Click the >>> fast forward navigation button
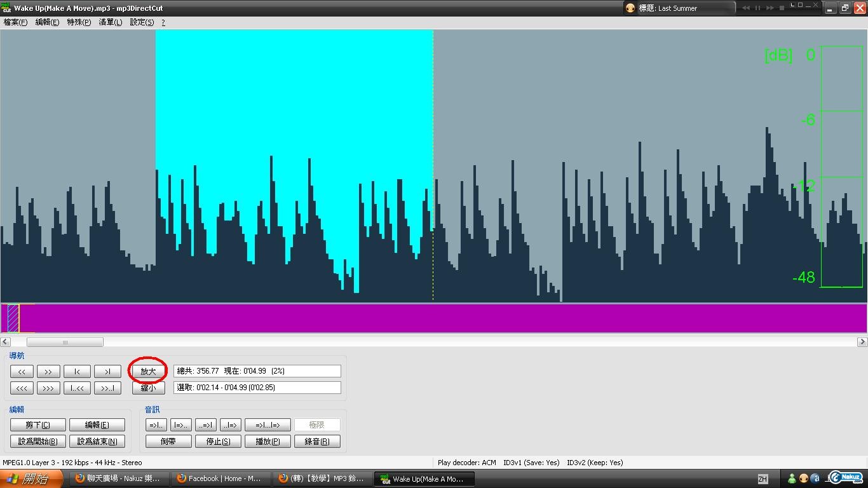The image size is (868, 488). tap(48, 388)
